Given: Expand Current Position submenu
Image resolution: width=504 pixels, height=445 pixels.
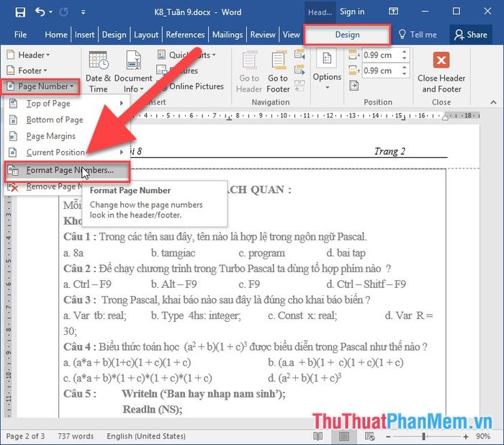Looking at the screenshot, I should (66, 152).
